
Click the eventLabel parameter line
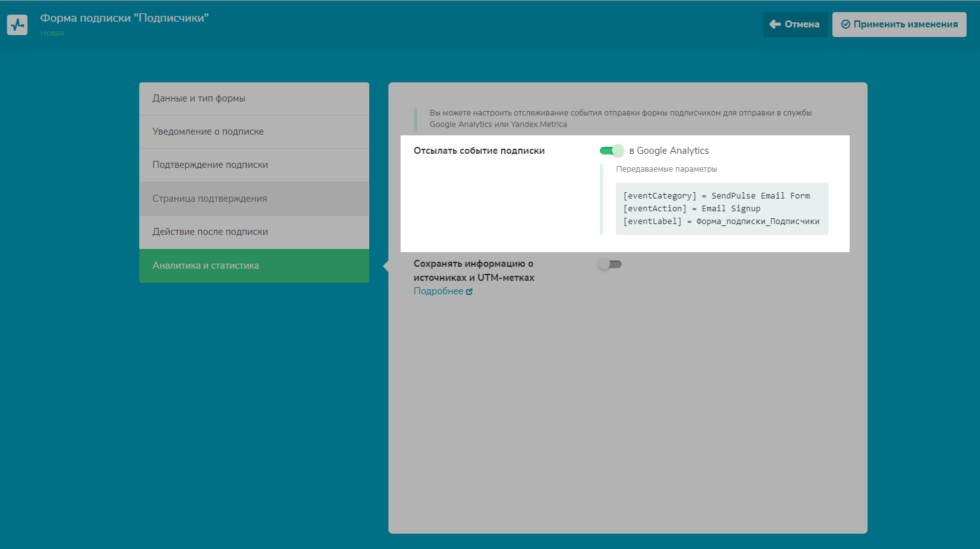click(721, 222)
